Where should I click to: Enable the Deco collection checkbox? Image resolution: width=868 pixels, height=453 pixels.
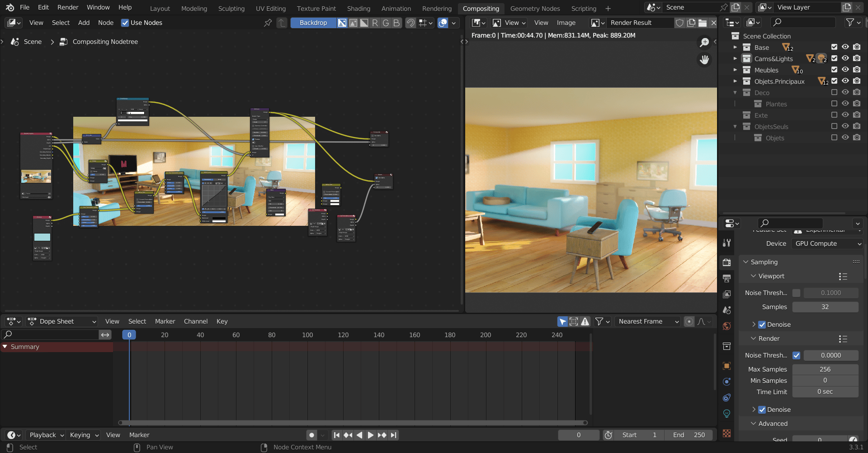tap(834, 92)
